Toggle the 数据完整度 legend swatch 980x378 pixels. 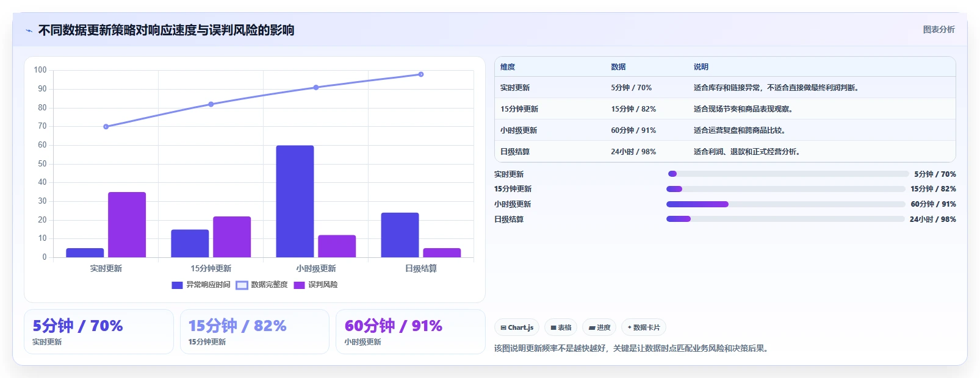pos(242,285)
